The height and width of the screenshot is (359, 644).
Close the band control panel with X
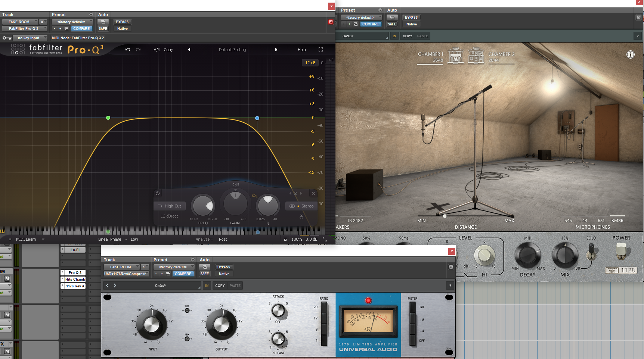tap(313, 193)
